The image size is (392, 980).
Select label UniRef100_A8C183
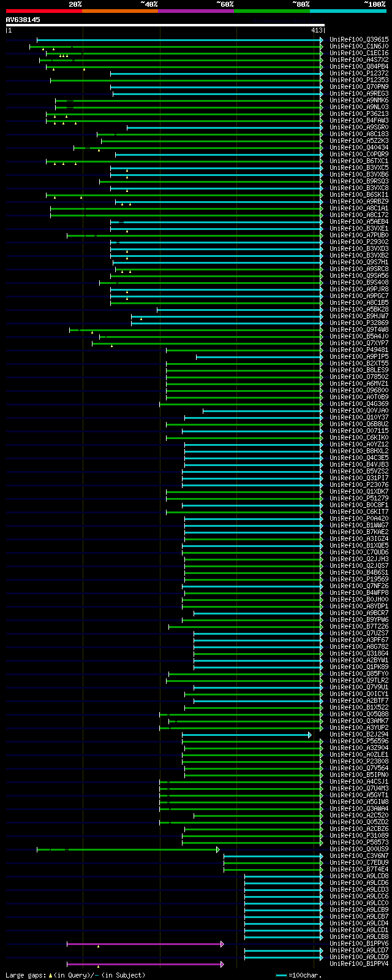click(359, 134)
